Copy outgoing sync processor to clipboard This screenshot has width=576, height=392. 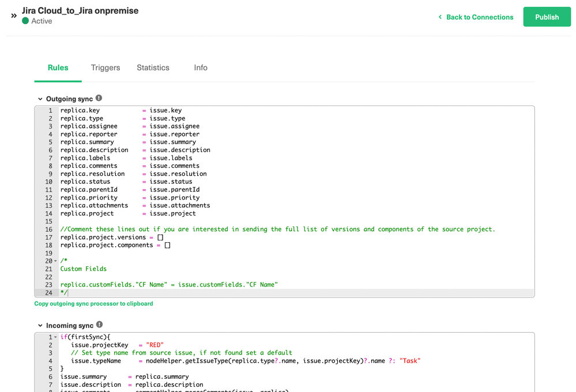(x=93, y=303)
